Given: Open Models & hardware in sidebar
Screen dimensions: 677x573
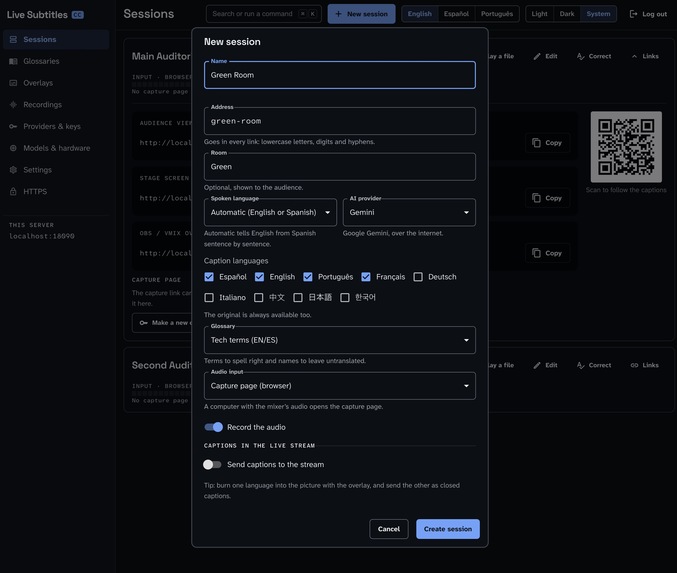Looking at the screenshot, I should pyautogui.click(x=56, y=148).
